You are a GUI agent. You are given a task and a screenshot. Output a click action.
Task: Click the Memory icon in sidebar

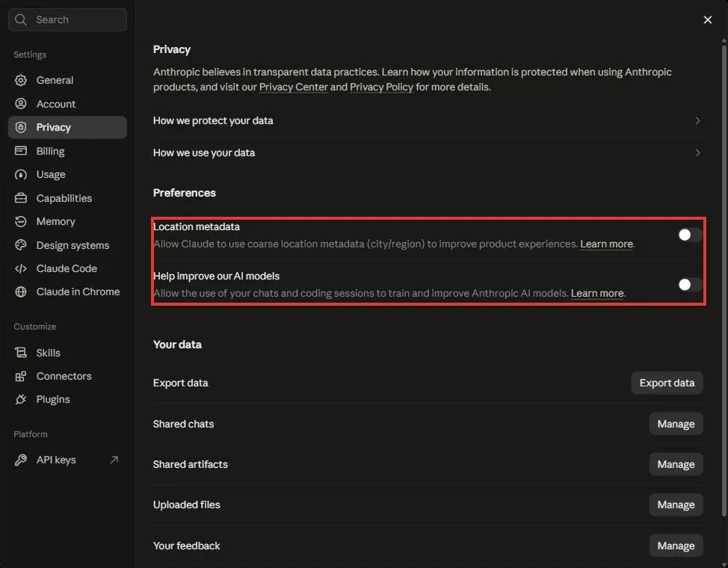tap(21, 221)
